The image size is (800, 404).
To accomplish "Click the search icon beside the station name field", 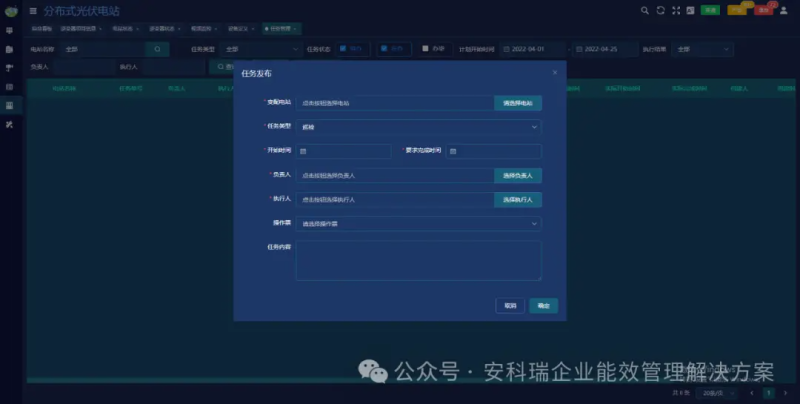I will tap(157, 49).
